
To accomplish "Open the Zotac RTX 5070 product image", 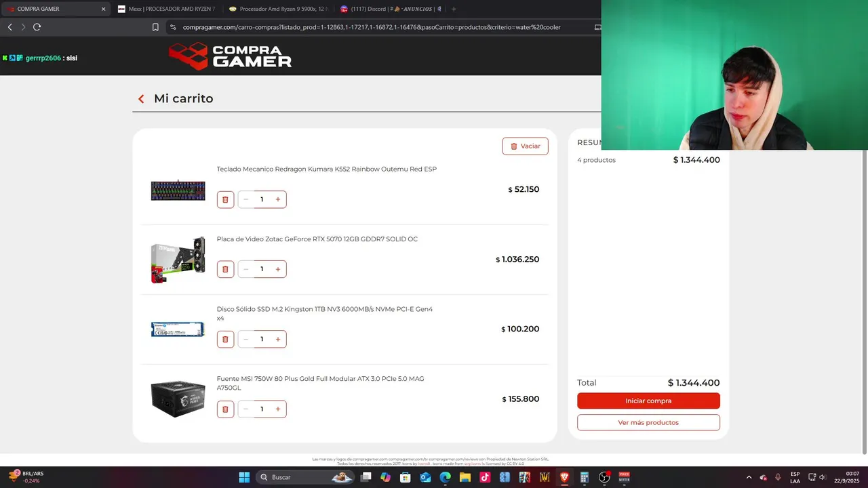I will click(178, 260).
